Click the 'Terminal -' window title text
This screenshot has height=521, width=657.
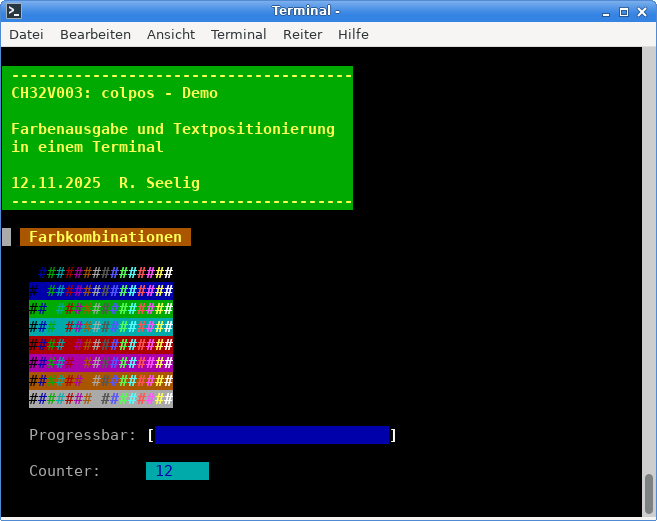tap(306, 11)
